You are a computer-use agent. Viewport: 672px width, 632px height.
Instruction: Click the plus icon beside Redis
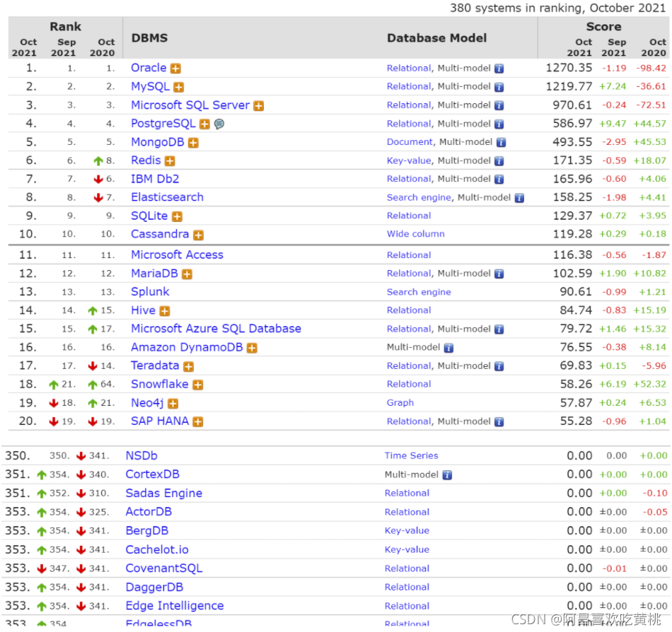tap(170, 161)
